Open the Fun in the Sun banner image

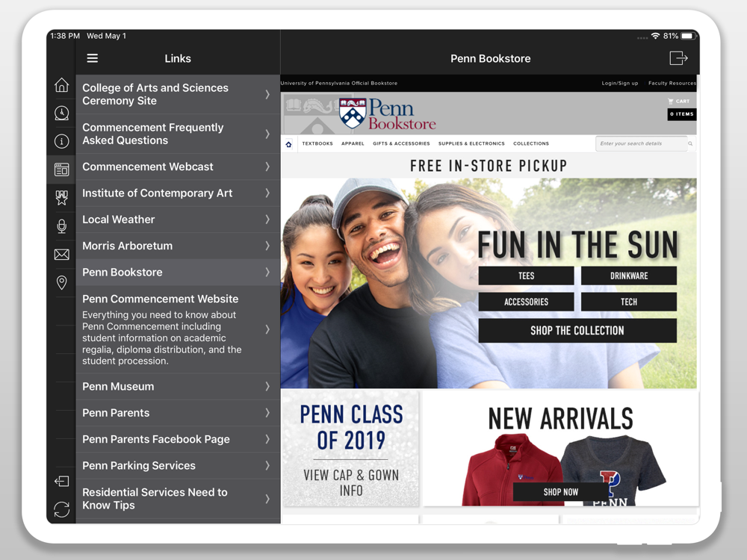click(489, 283)
